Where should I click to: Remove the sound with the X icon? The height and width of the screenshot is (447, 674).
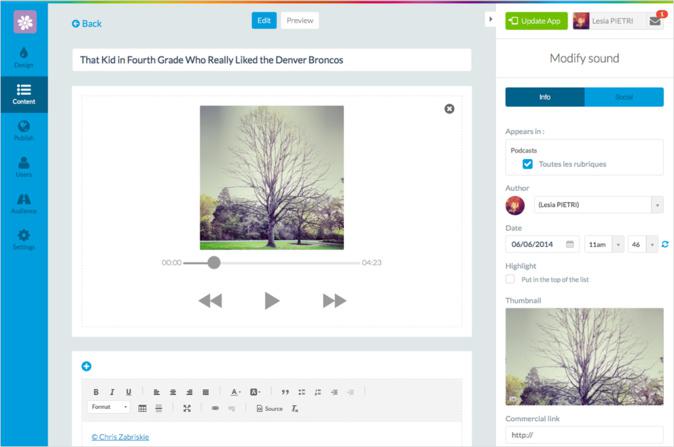click(x=449, y=108)
